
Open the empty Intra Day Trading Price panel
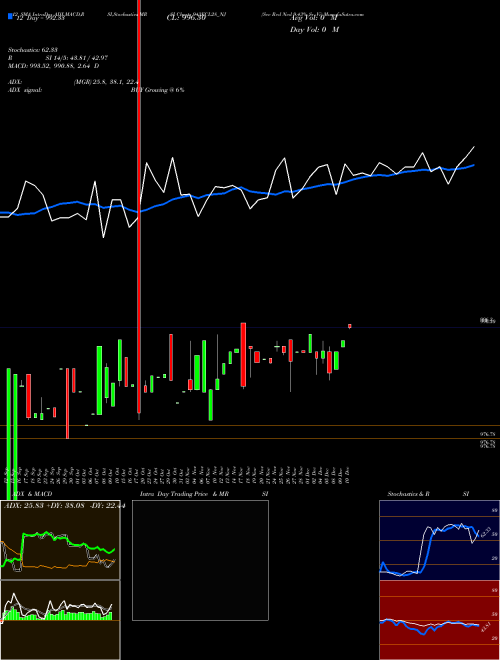coord(200,560)
